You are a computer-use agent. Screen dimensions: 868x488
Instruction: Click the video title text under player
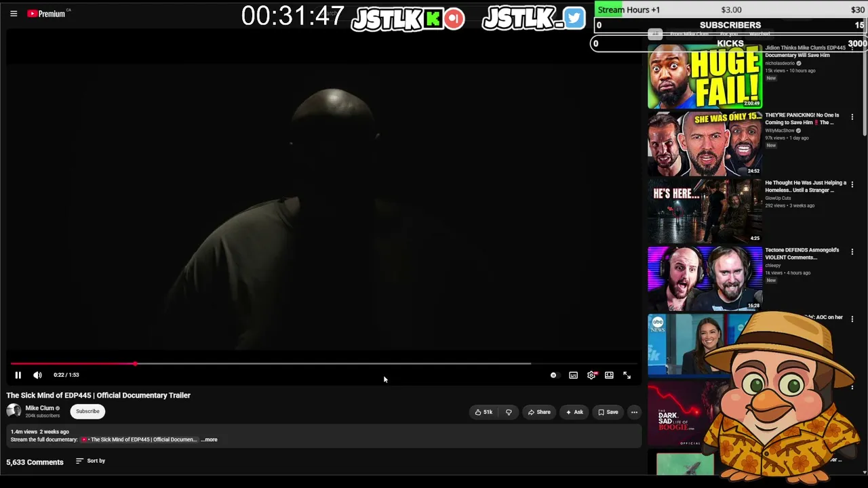pyautogui.click(x=98, y=395)
